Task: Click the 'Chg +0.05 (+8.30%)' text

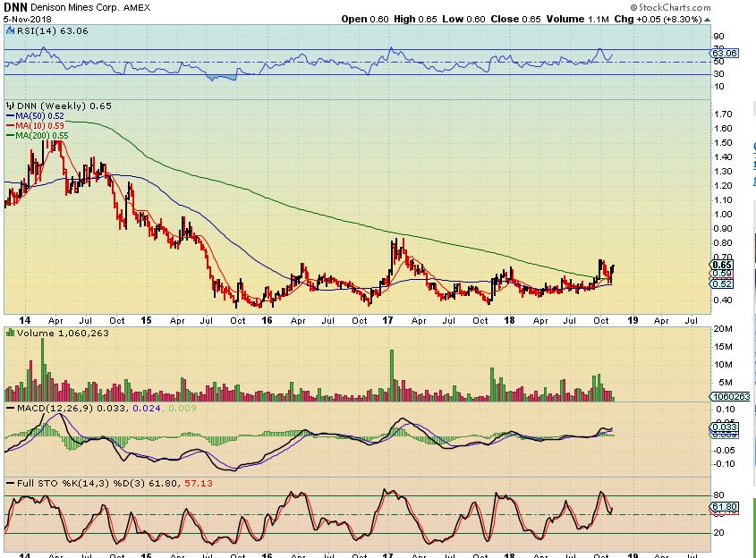Action: point(658,20)
